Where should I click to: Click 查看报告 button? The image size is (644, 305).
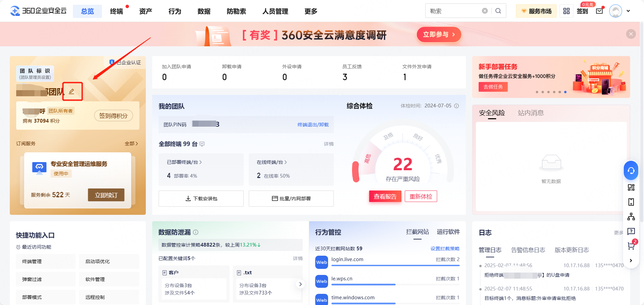pyautogui.click(x=385, y=197)
